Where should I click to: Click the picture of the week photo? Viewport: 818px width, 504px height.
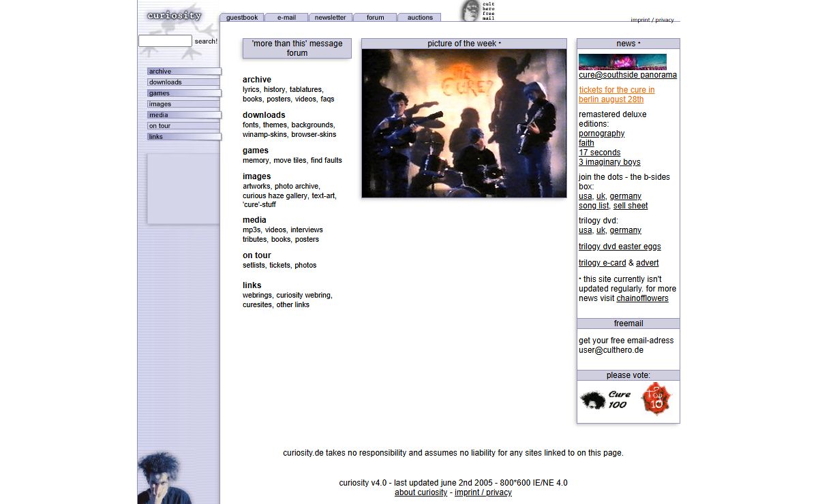pyautogui.click(x=464, y=123)
